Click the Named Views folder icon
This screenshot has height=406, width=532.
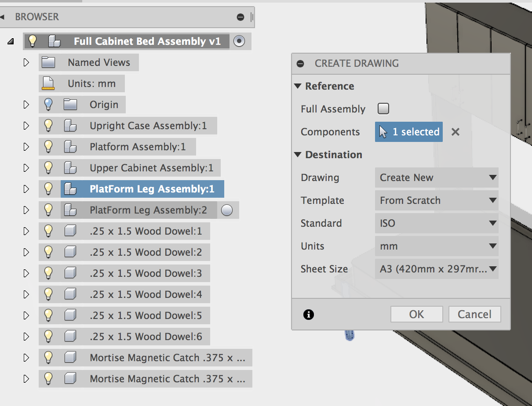(48, 62)
